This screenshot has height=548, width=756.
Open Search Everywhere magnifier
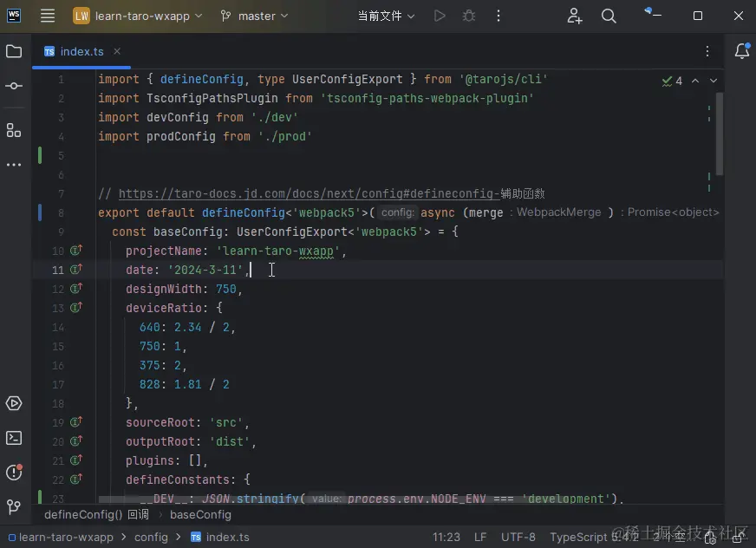pos(609,16)
